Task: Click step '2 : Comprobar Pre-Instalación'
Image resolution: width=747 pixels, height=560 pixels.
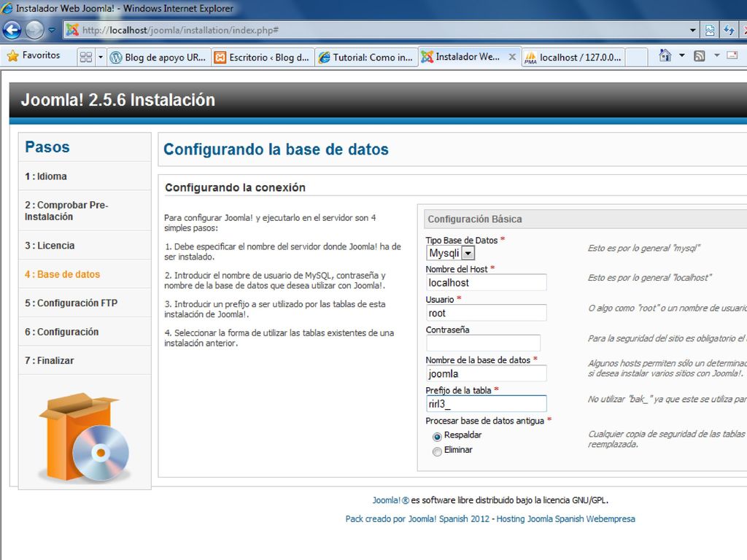Action: [x=85, y=211]
